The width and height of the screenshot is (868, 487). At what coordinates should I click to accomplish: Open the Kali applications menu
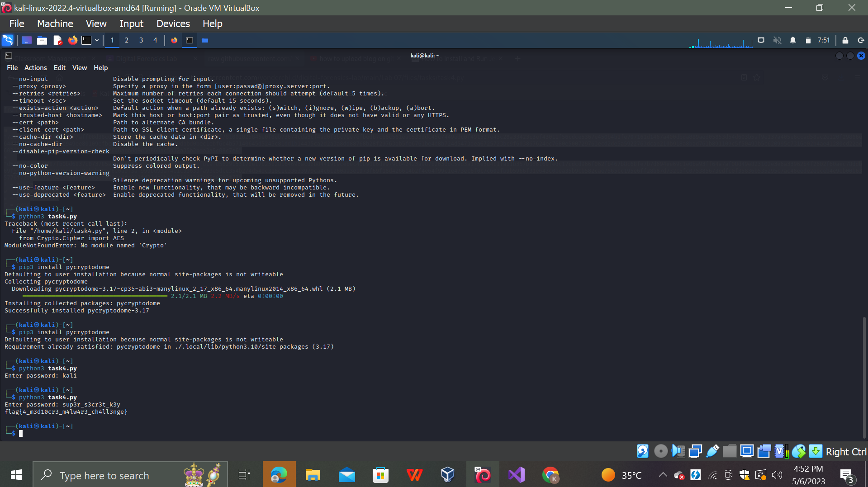tap(8, 40)
